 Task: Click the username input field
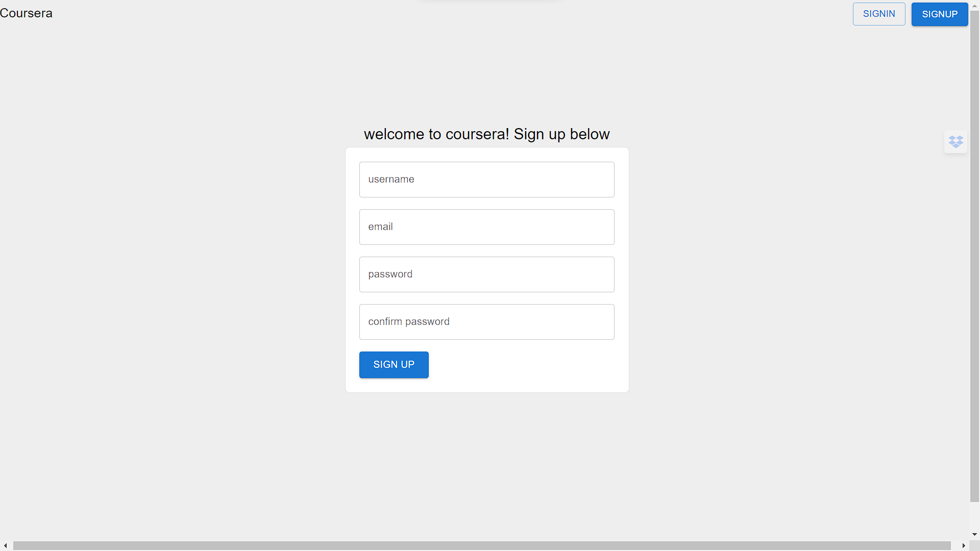486,179
